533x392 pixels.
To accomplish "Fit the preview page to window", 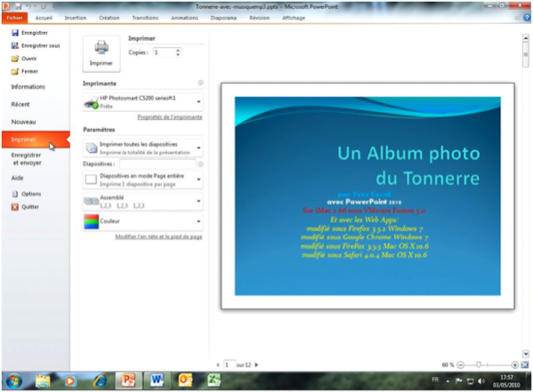I will (x=525, y=364).
